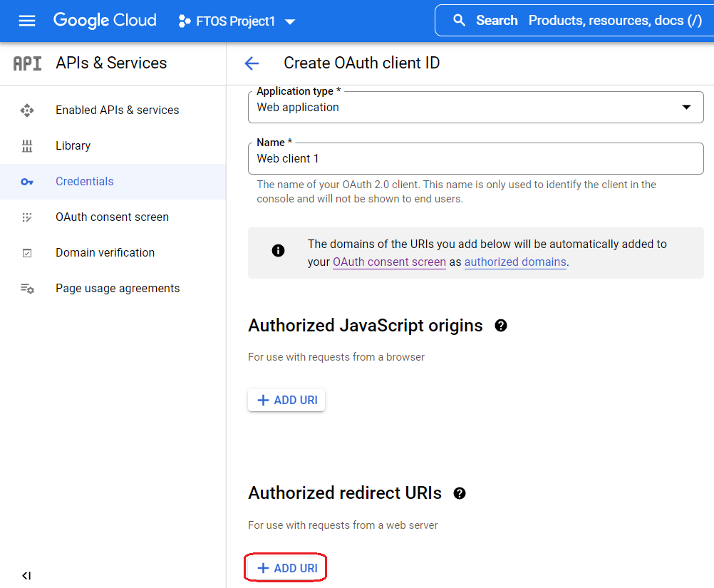Open the hamburger navigation menu

click(x=27, y=21)
